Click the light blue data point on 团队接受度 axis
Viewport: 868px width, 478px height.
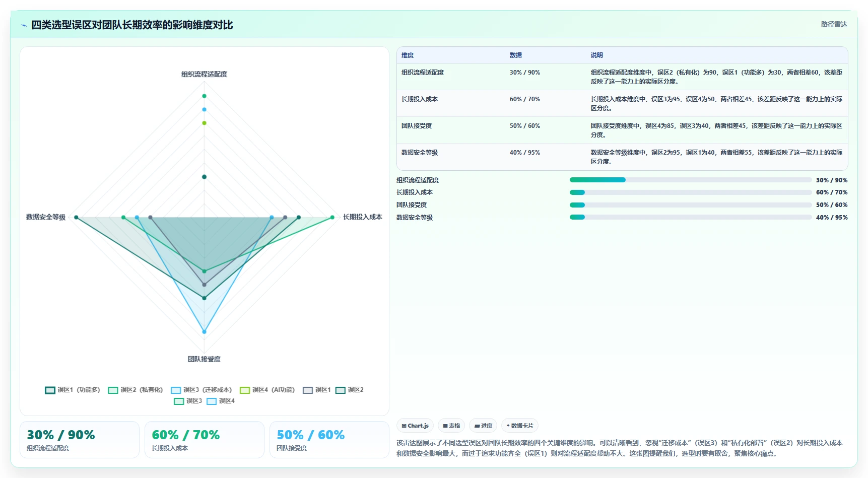pos(204,332)
